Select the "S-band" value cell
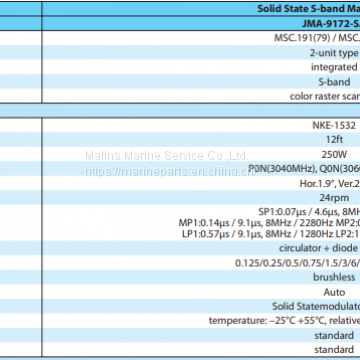 coord(201,82)
